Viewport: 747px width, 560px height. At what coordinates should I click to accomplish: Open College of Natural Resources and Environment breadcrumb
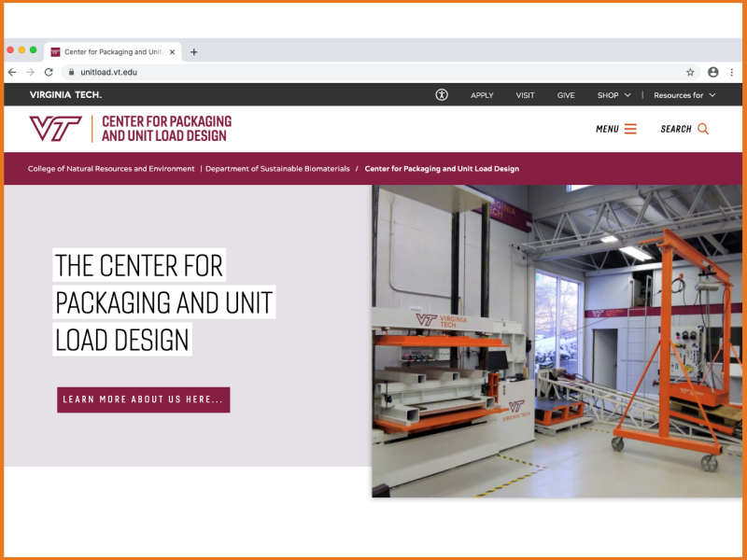pyautogui.click(x=111, y=169)
